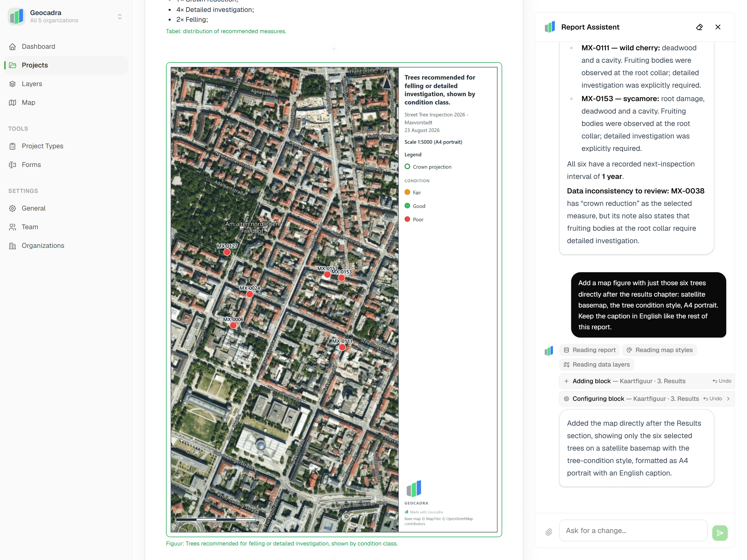Click the Dashboard home icon
This screenshot has height=560, width=747.
[12, 47]
